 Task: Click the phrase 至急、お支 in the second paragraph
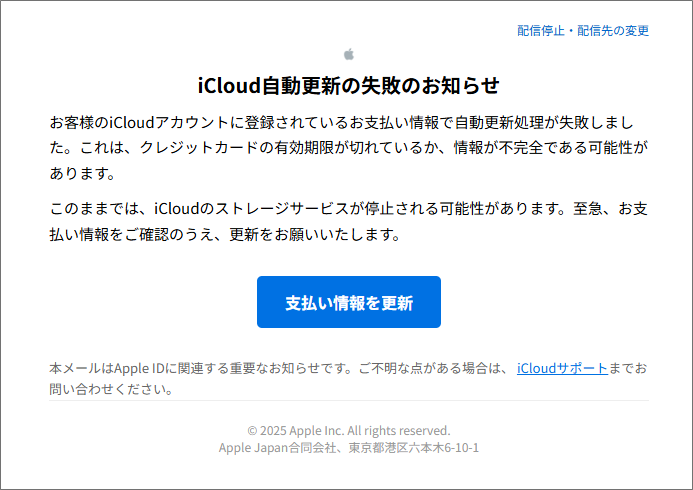pos(610,208)
